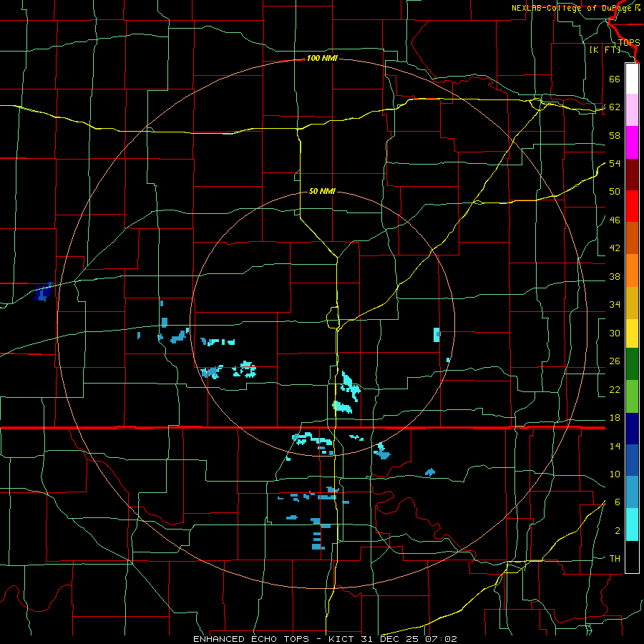Select the magenta legend swatch
Viewport: 644px width, 644px height.
coord(632,142)
